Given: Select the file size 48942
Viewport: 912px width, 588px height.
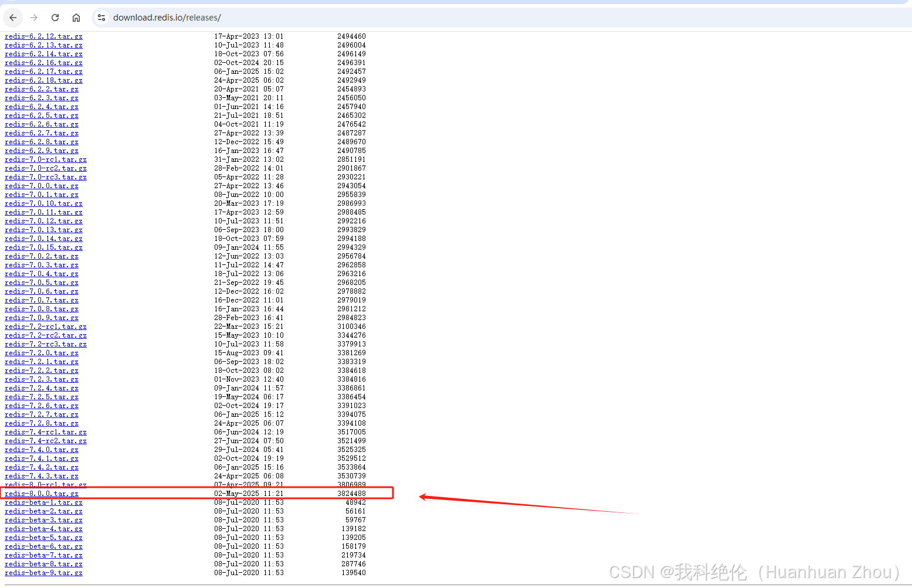Looking at the screenshot, I should pos(355,502).
